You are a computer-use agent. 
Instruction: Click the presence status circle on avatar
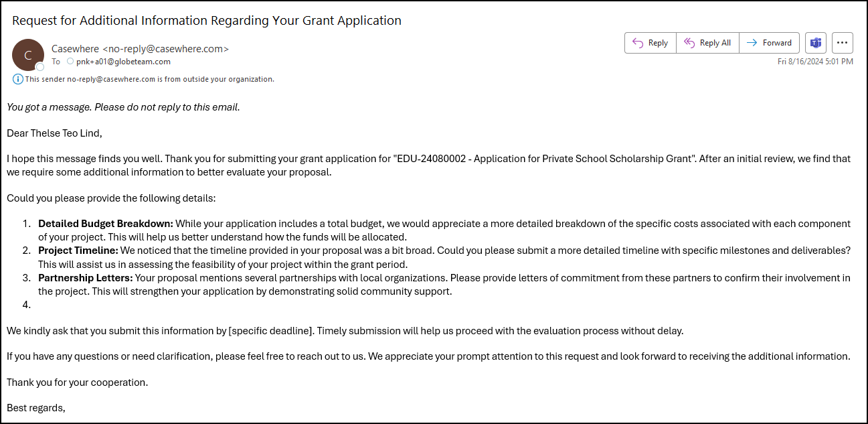pos(40,66)
